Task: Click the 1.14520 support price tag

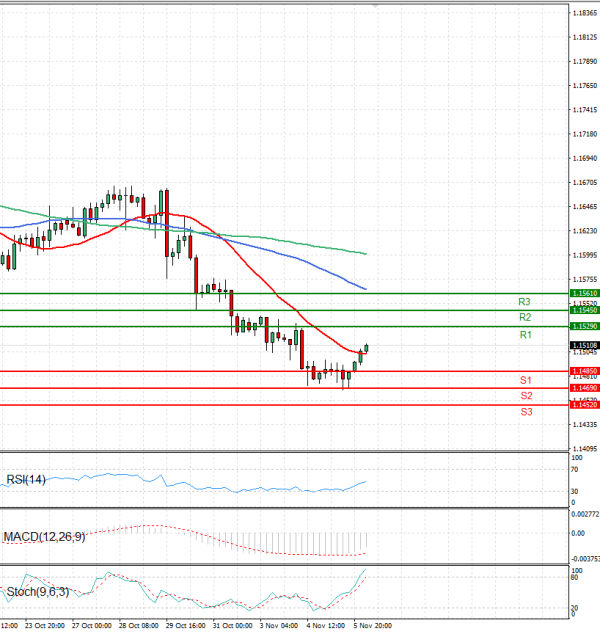Action: [x=583, y=404]
